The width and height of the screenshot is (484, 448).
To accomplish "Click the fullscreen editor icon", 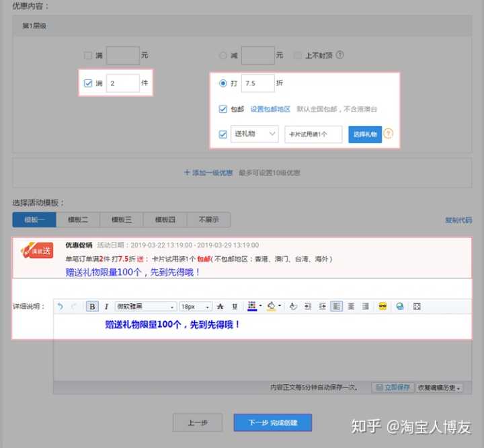I will [x=417, y=307].
